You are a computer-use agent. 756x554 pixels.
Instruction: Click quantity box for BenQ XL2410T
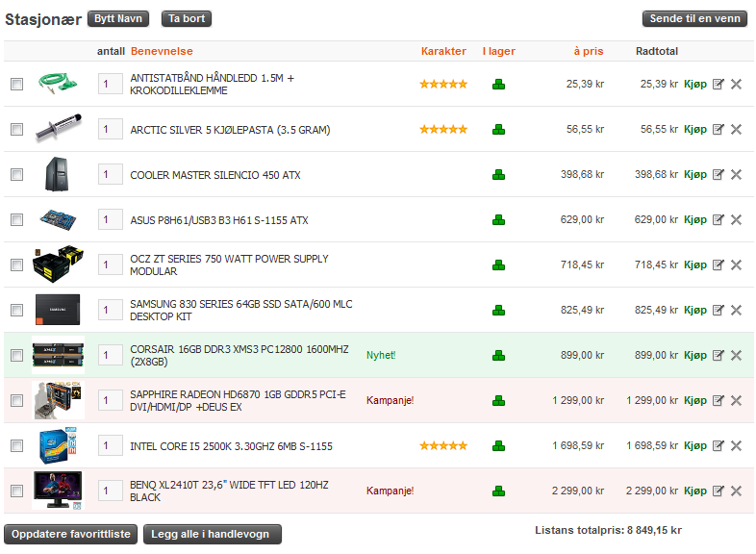111,491
